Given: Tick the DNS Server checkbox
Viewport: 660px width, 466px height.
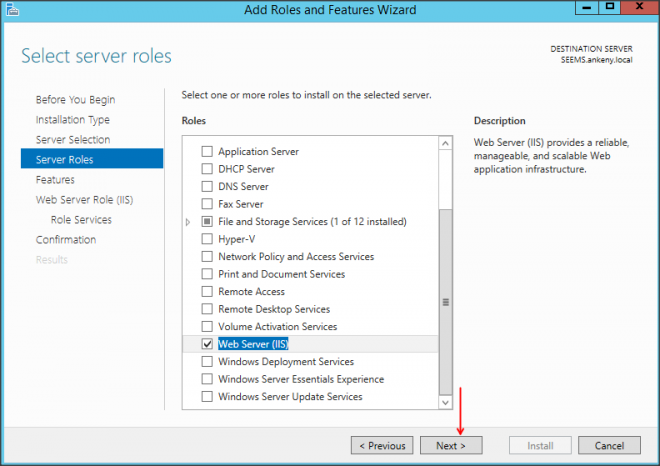Looking at the screenshot, I should [208, 187].
